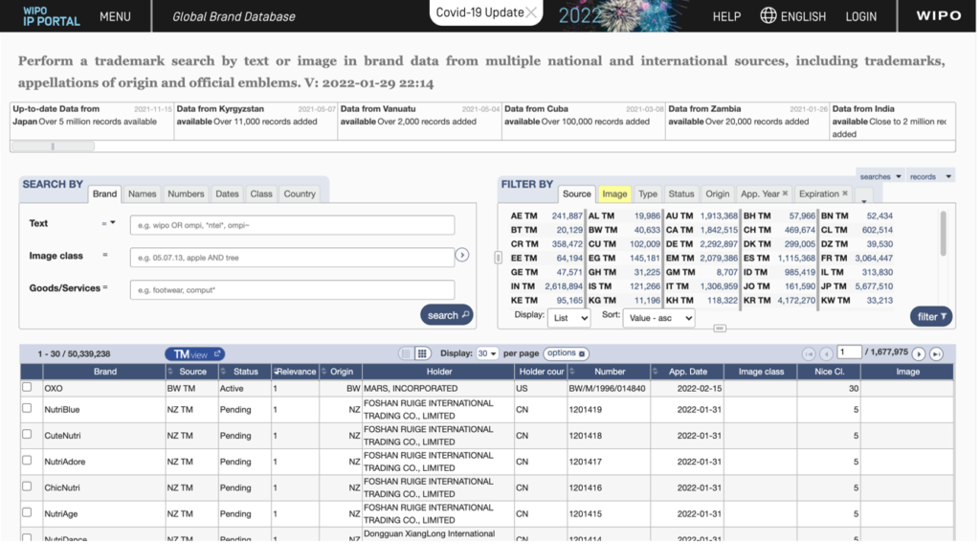Switch to Names search tab

(142, 193)
